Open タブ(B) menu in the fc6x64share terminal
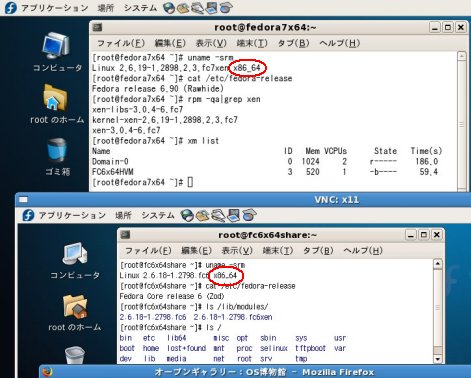This screenshot has height=378, width=471. coord(318,250)
